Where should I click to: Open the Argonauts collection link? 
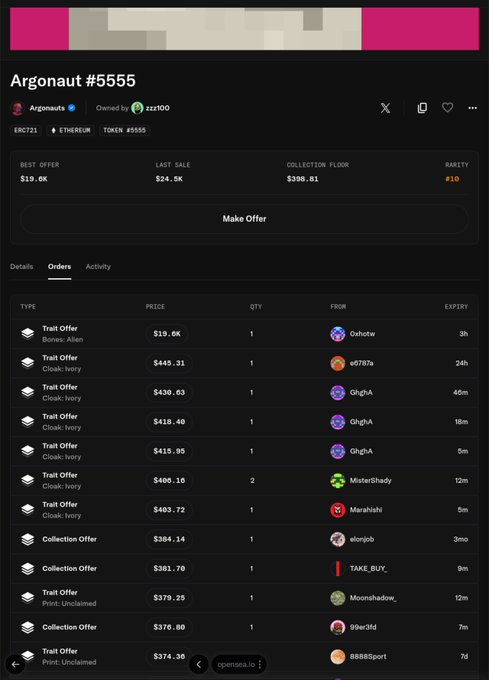click(47, 108)
